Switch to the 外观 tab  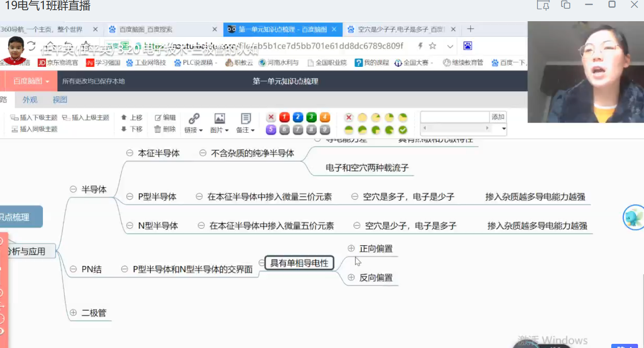tap(30, 100)
